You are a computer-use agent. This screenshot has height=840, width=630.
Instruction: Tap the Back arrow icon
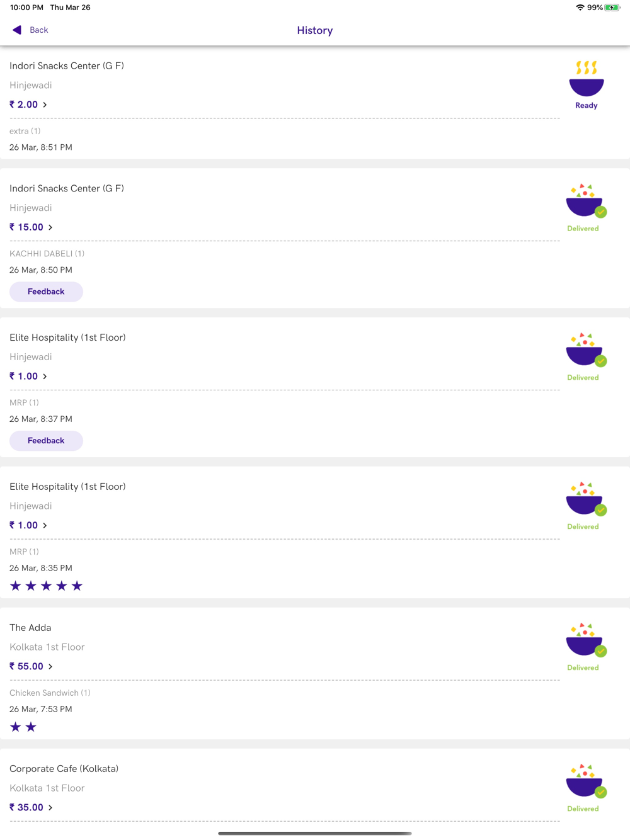pyautogui.click(x=17, y=30)
